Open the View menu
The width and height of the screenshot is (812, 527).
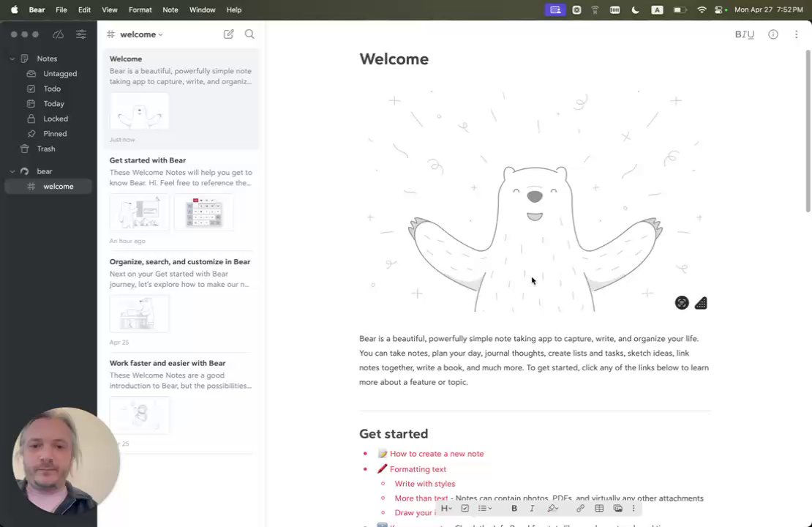pos(109,10)
